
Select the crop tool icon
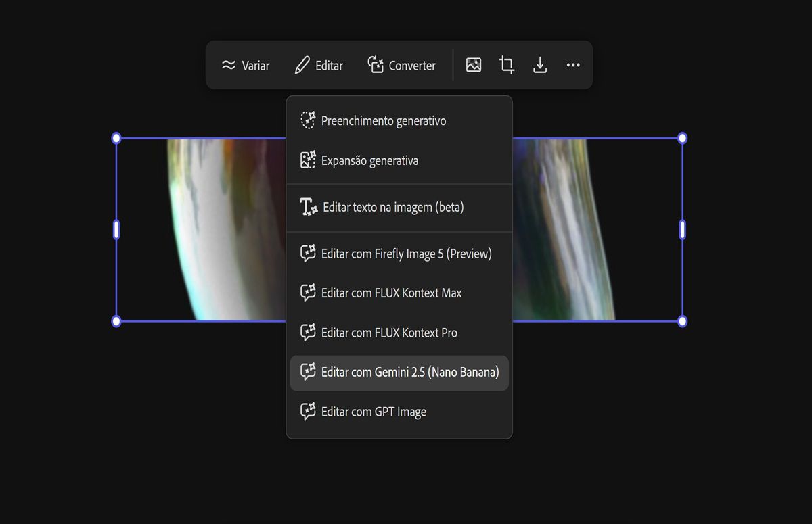tap(507, 65)
